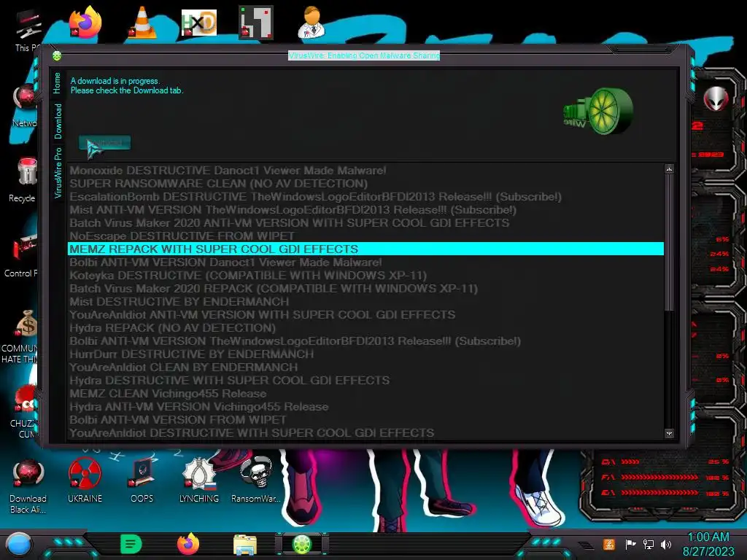The width and height of the screenshot is (747, 560).
Task: Click the scrollbar down arrow
Action: [x=670, y=433]
